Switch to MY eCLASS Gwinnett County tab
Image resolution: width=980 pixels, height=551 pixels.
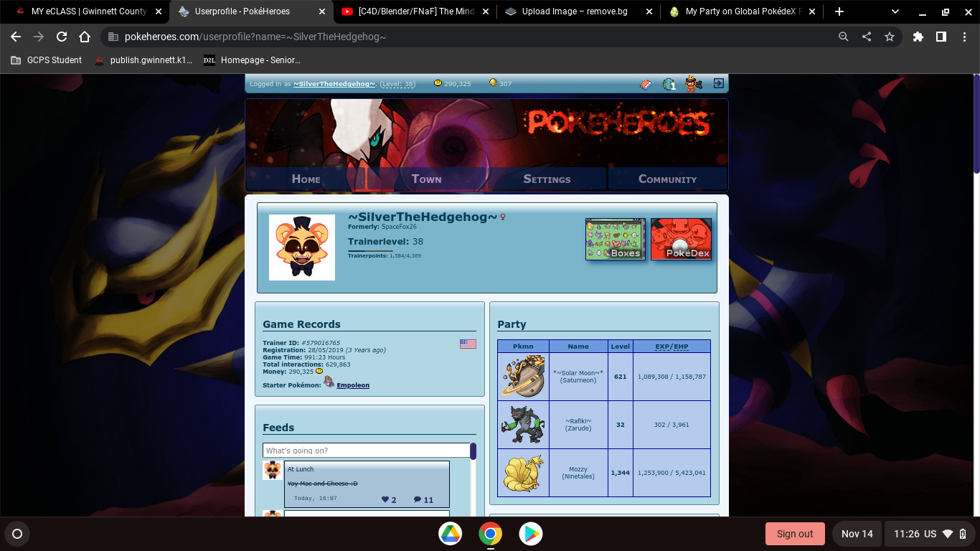tap(88, 11)
